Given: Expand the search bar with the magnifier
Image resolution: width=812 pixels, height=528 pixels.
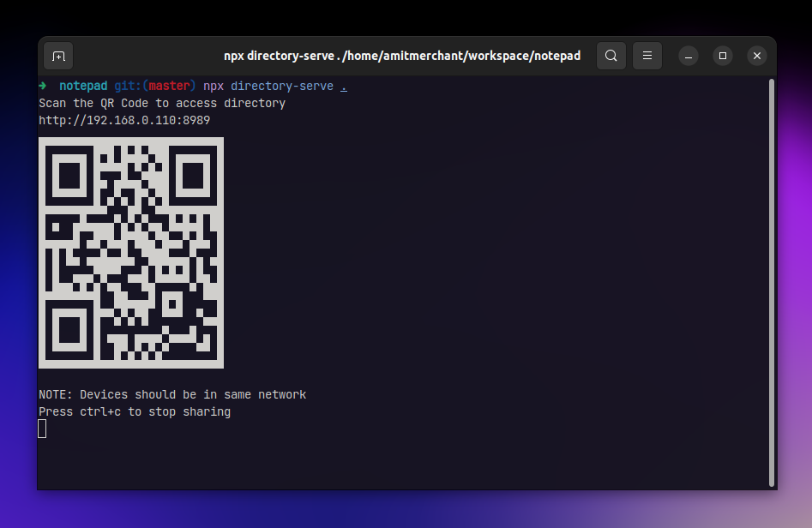Looking at the screenshot, I should (611, 55).
